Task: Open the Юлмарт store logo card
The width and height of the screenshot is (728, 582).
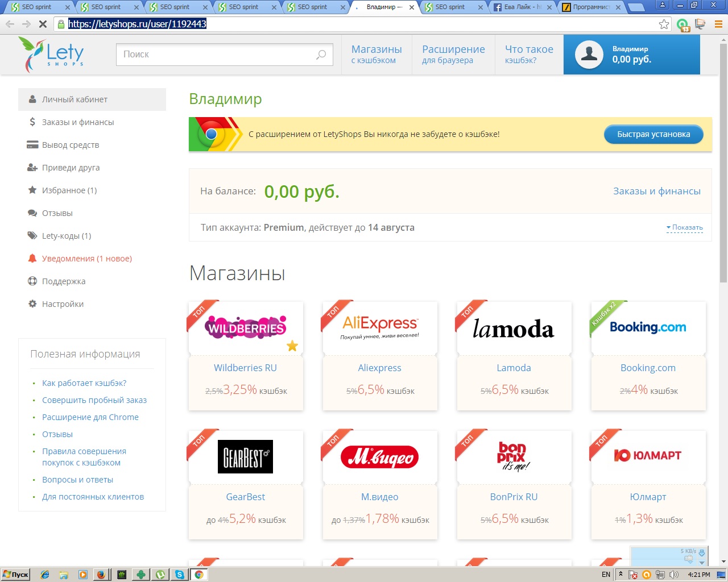Action: [648, 457]
